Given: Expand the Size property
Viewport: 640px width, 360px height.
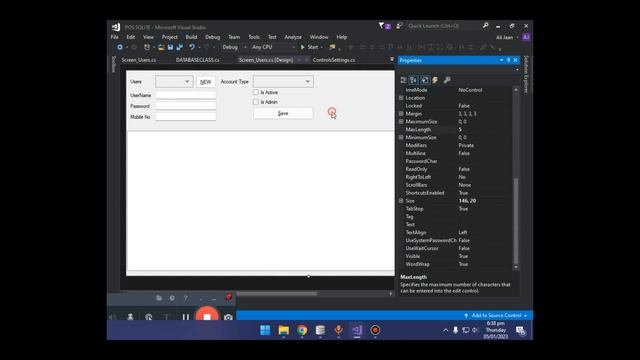Looking at the screenshot, I should pyautogui.click(x=401, y=201).
